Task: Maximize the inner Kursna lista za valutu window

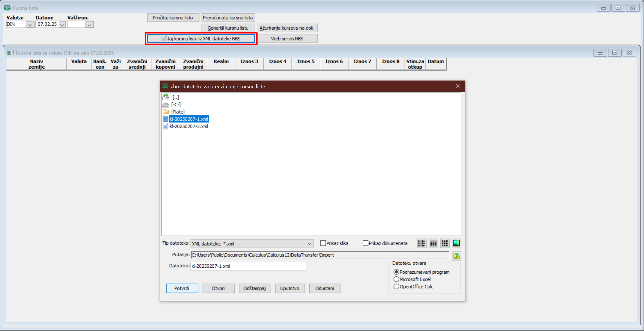Action: click(x=615, y=53)
